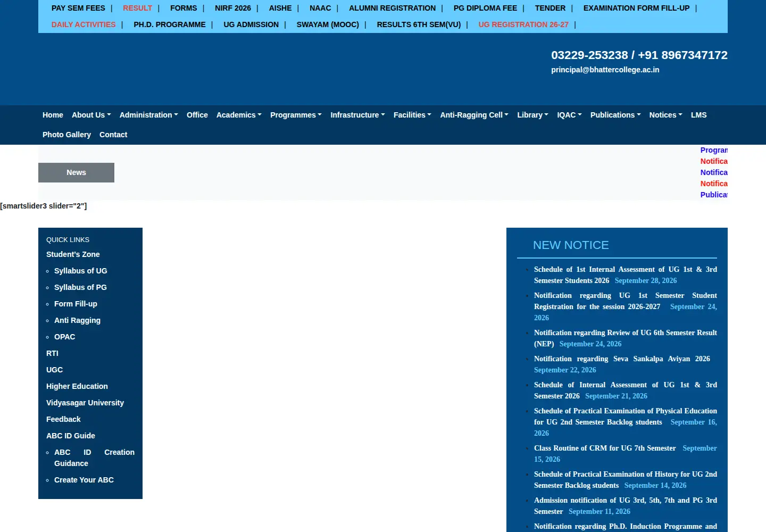Viewport: 766px width, 532px height.
Task: Open ALUMNI REGISTRATION link
Action: click(392, 8)
